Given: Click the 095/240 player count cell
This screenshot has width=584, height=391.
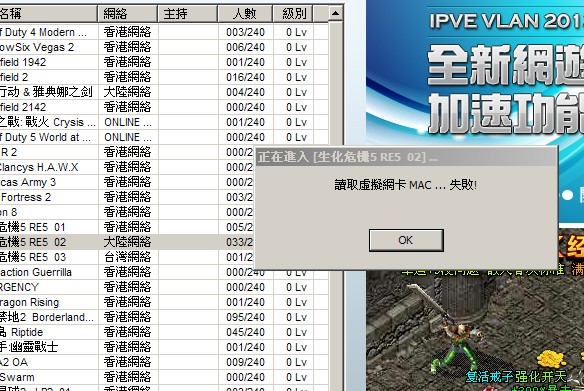Looking at the screenshot, I should click(245, 317).
